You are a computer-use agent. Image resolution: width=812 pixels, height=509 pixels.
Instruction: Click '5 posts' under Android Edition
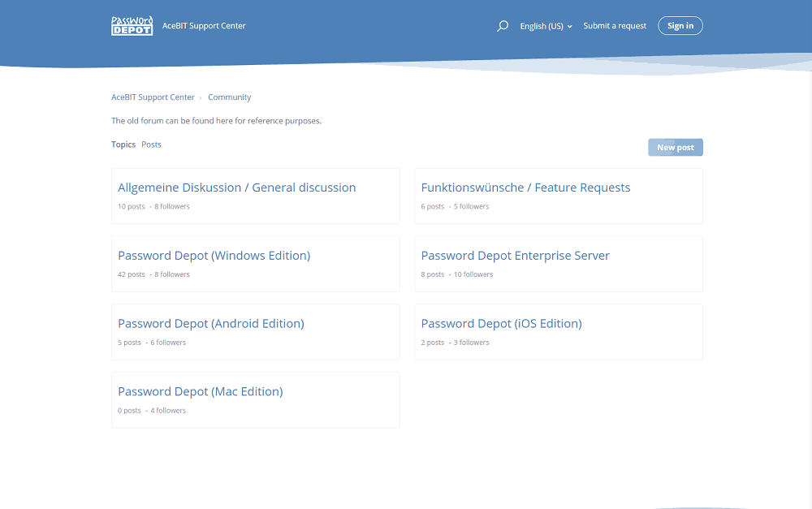(129, 343)
